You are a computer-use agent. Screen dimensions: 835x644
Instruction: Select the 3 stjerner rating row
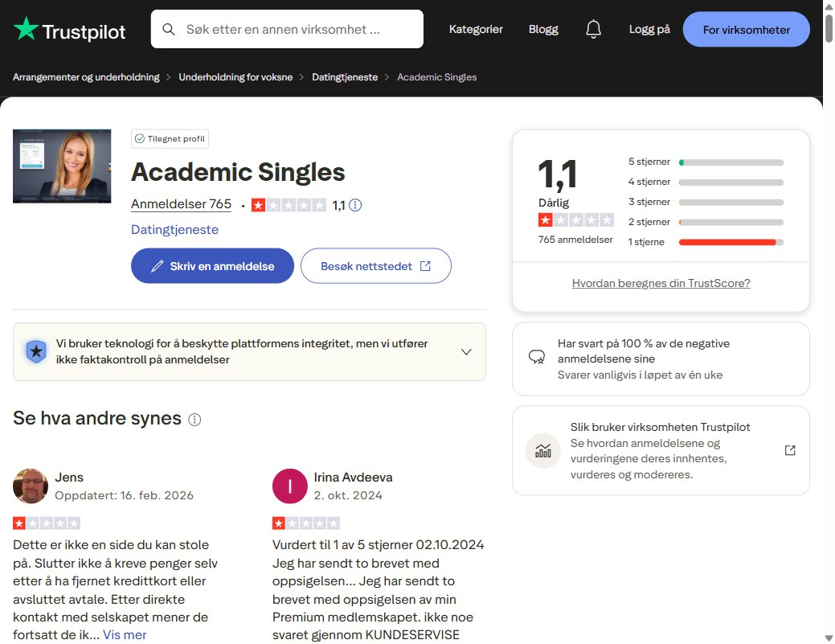[706, 203]
